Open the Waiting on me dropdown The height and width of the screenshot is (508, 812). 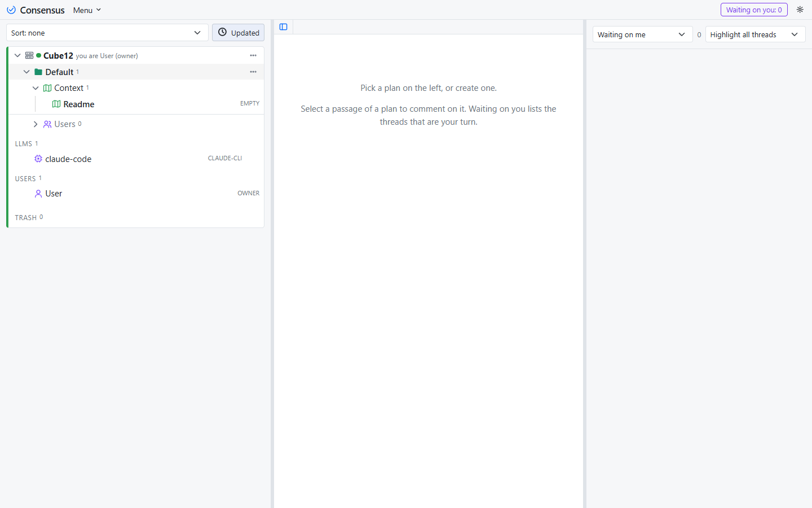tap(642, 34)
